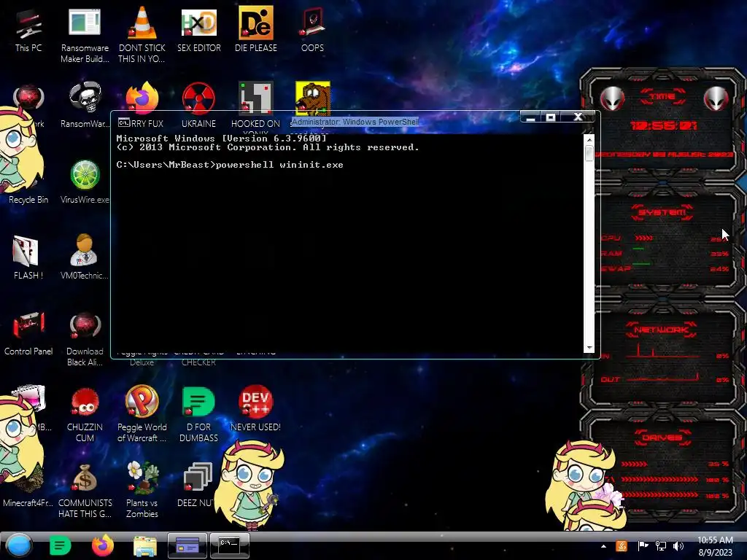Select the VirusWire.exe lime icon
The height and width of the screenshot is (560, 747).
click(85, 182)
